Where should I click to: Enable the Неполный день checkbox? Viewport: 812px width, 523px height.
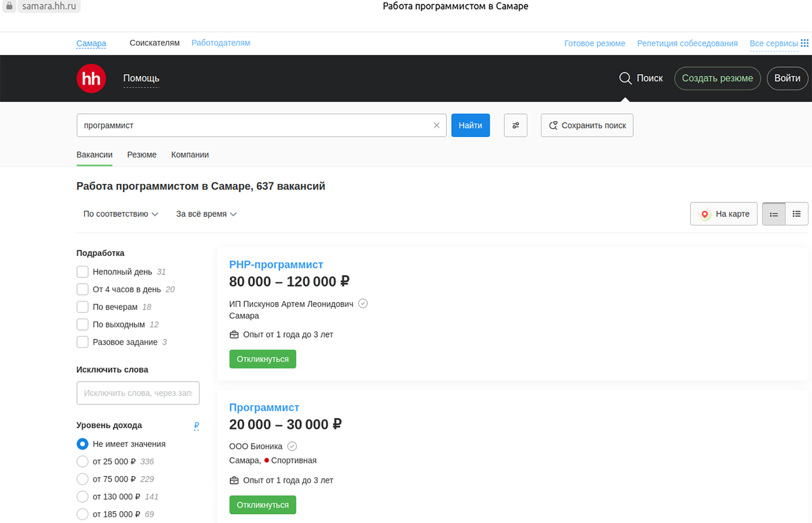(x=83, y=272)
